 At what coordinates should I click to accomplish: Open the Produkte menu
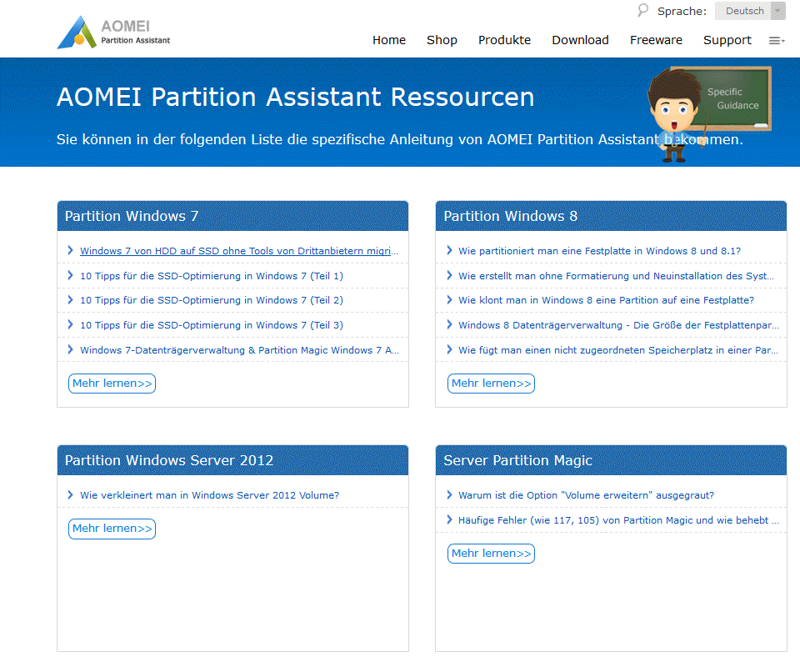tap(504, 40)
